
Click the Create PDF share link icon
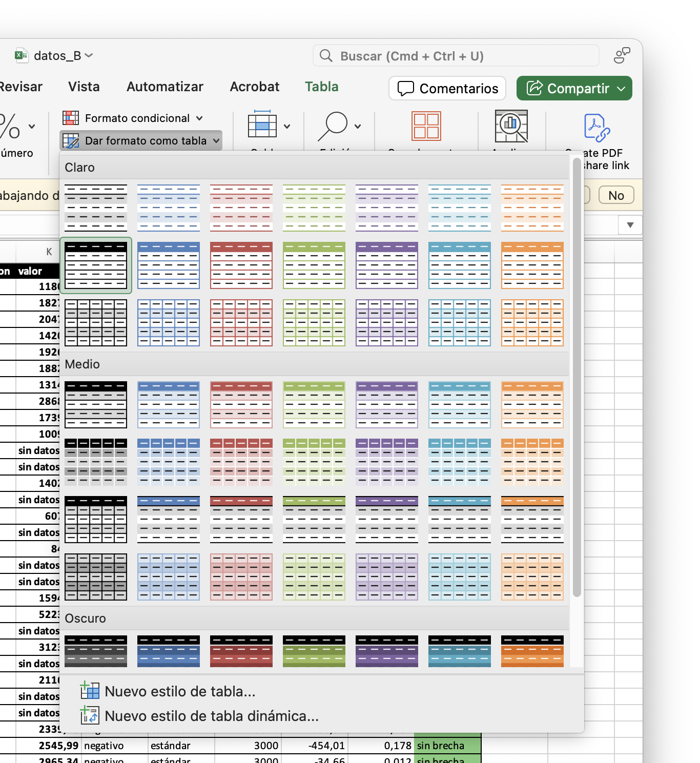click(x=596, y=128)
